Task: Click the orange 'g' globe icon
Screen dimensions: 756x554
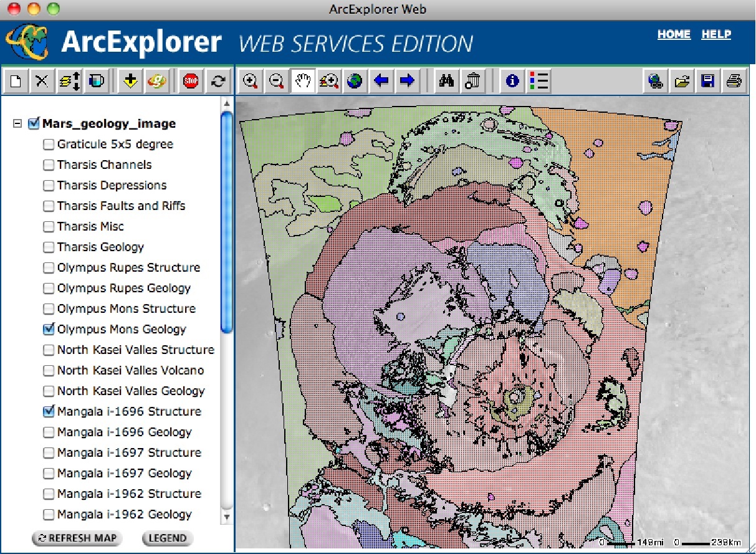Action: pos(156,81)
